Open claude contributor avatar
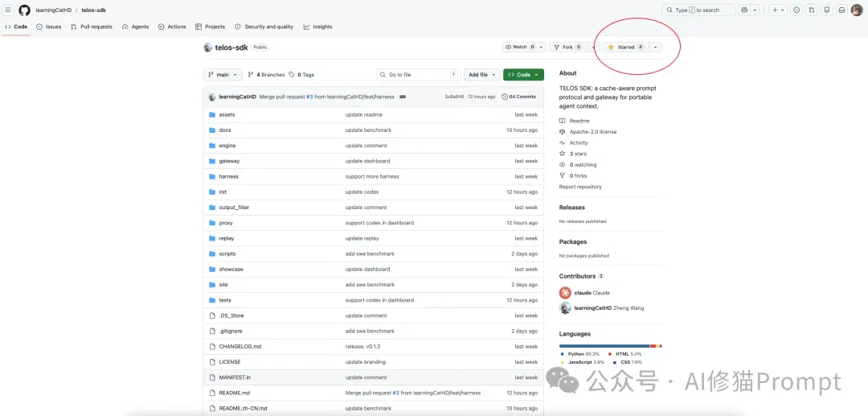 [x=565, y=292]
